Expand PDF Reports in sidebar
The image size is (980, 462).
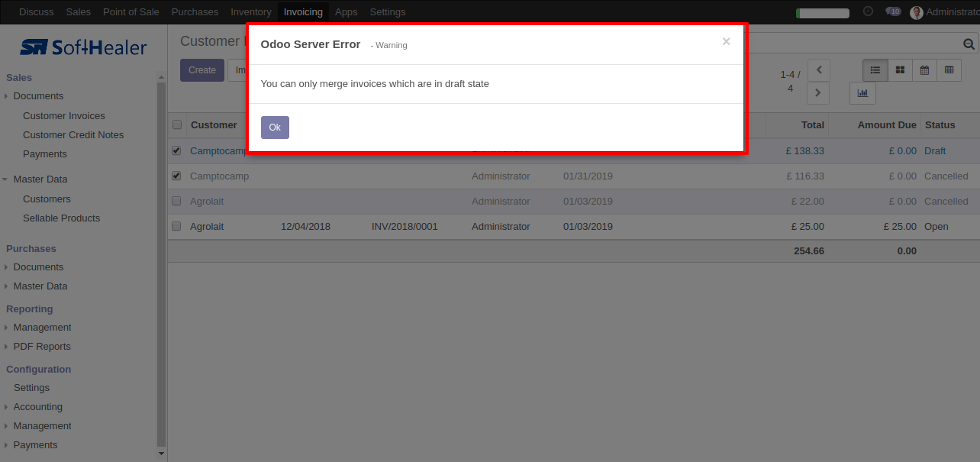tap(41, 347)
